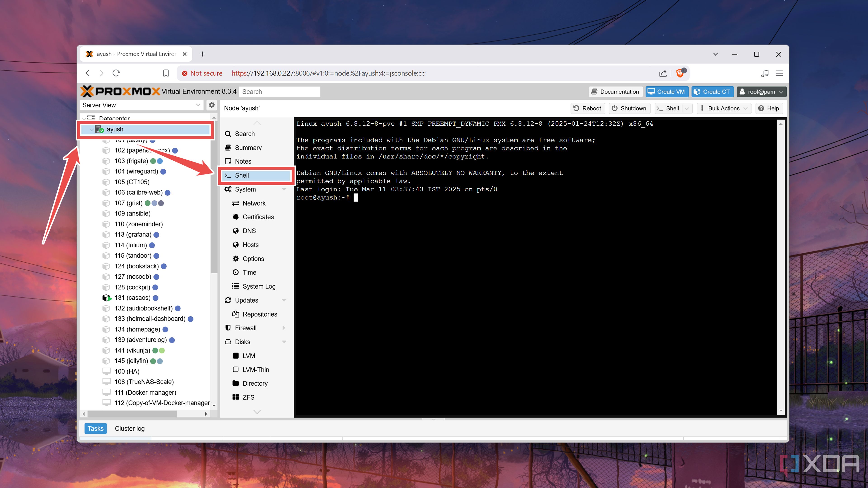
Task: Open Network configuration
Action: [253, 203]
